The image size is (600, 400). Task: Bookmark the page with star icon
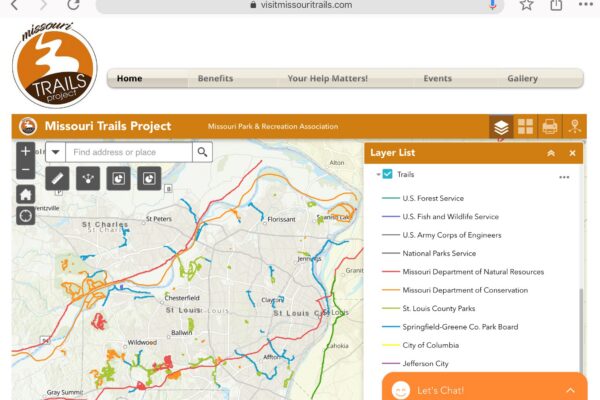(527, 5)
